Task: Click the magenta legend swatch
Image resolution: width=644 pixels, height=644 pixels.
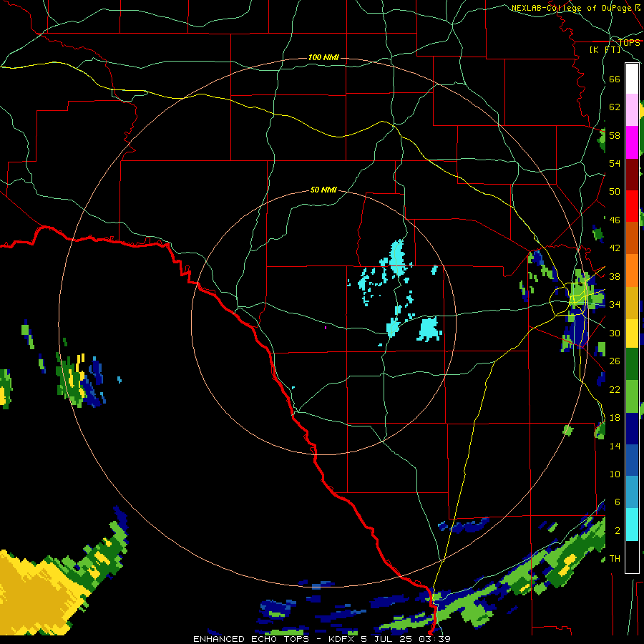Action: click(632, 142)
